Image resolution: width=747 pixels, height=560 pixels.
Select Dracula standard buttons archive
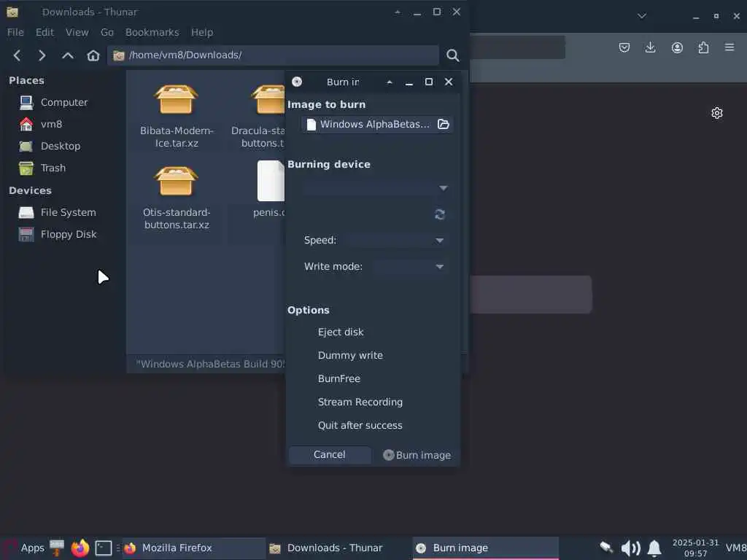coord(258,116)
